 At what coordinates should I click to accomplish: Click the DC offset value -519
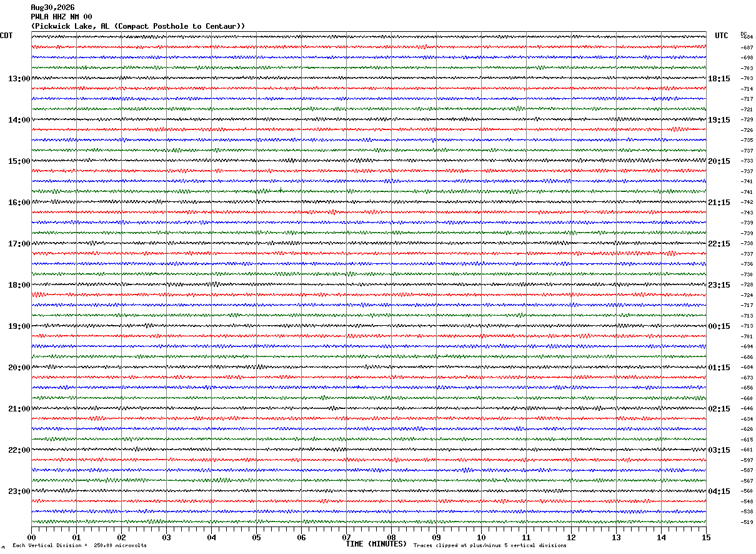(747, 522)
